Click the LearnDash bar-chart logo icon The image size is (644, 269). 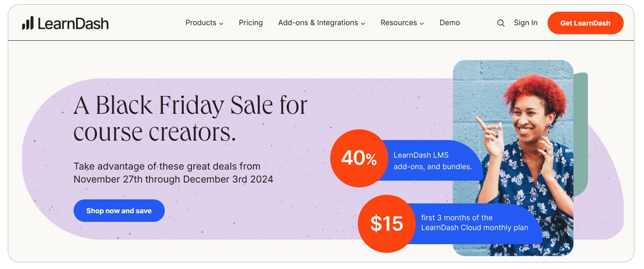click(x=28, y=23)
